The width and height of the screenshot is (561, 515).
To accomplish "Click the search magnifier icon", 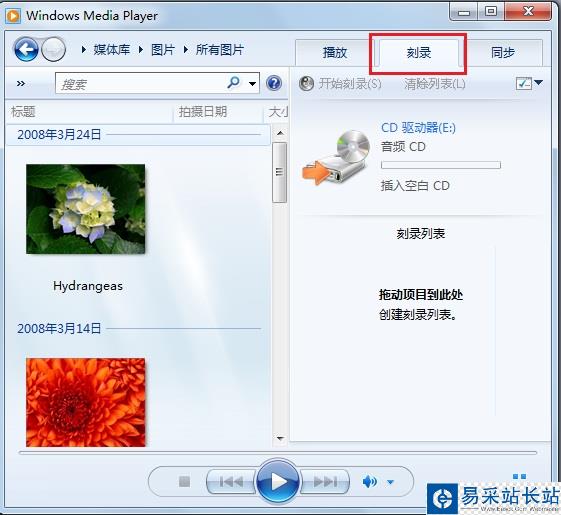I will [x=233, y=83].
